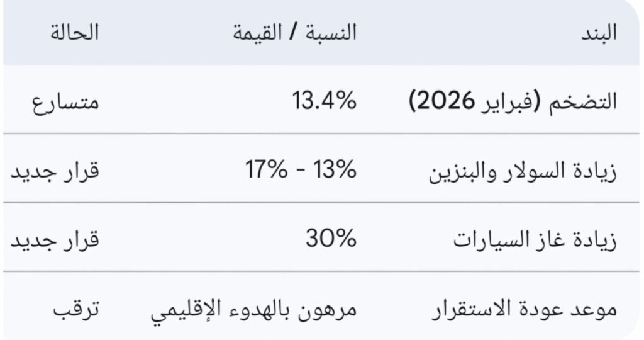This screenshot has width=644, height=340.
Task: Click قرار جديد in the غاز السيارات row
Action: click(55, 240)
